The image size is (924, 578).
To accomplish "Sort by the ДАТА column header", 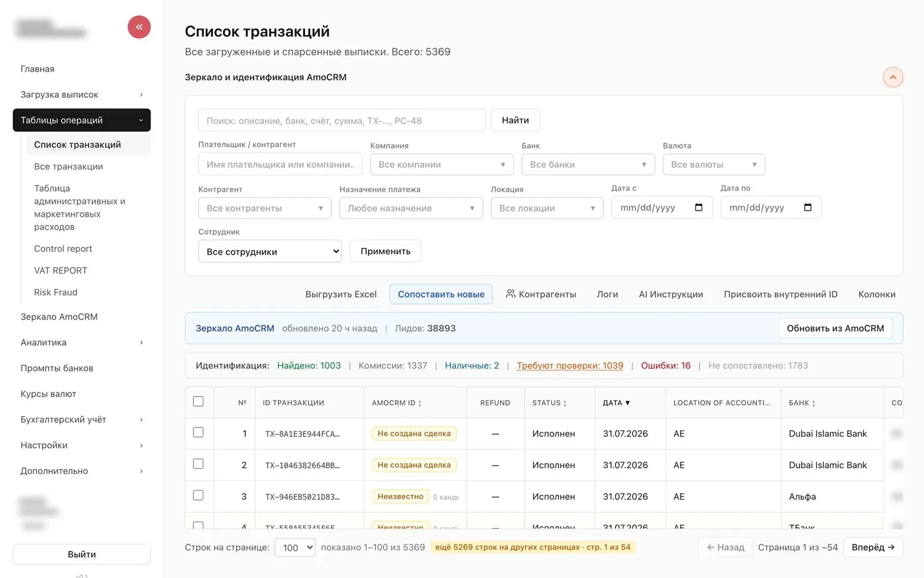I will click(x=616, y=403).
